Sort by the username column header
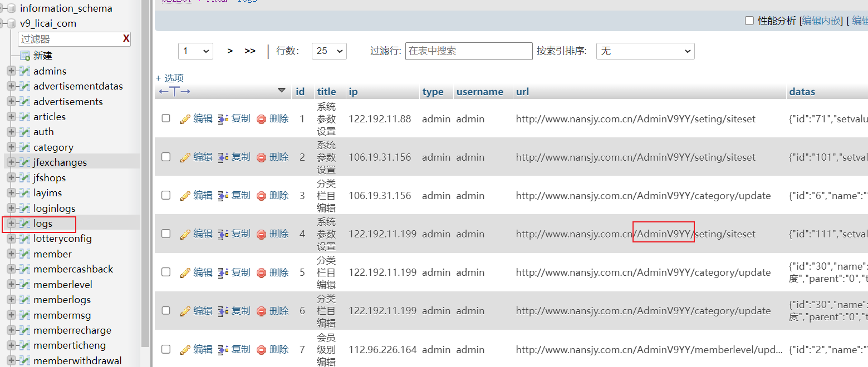 (x=479, y=92)
